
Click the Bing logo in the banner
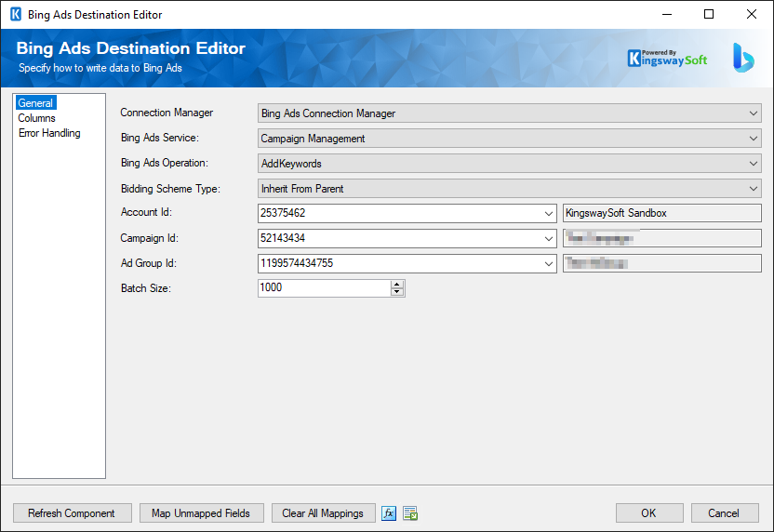[x=743, y=58]
